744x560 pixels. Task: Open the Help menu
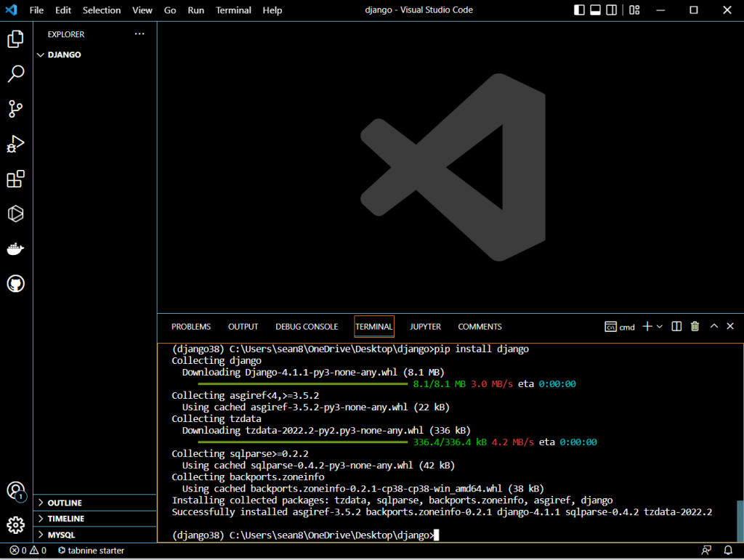(x=272, y=10)
